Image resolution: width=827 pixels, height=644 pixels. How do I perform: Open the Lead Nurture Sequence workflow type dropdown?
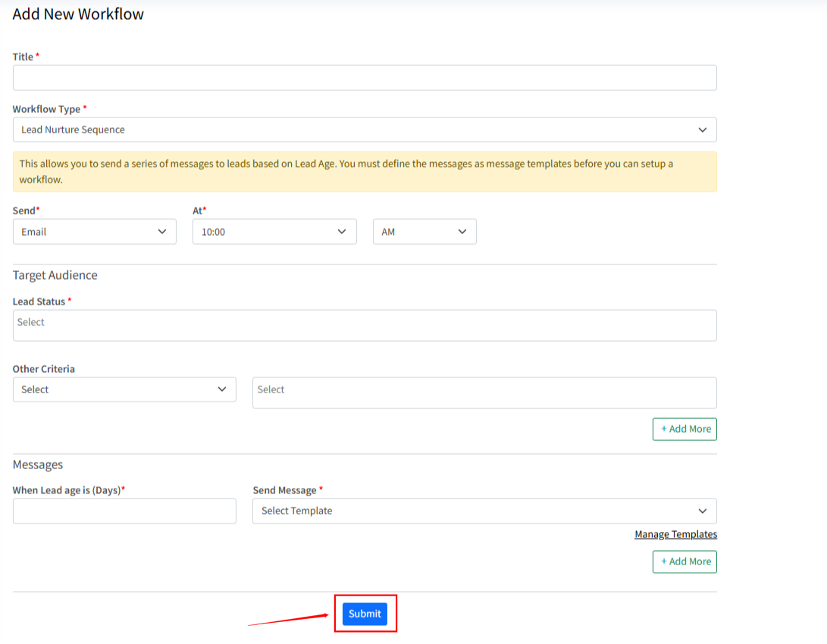pos(364,130)
